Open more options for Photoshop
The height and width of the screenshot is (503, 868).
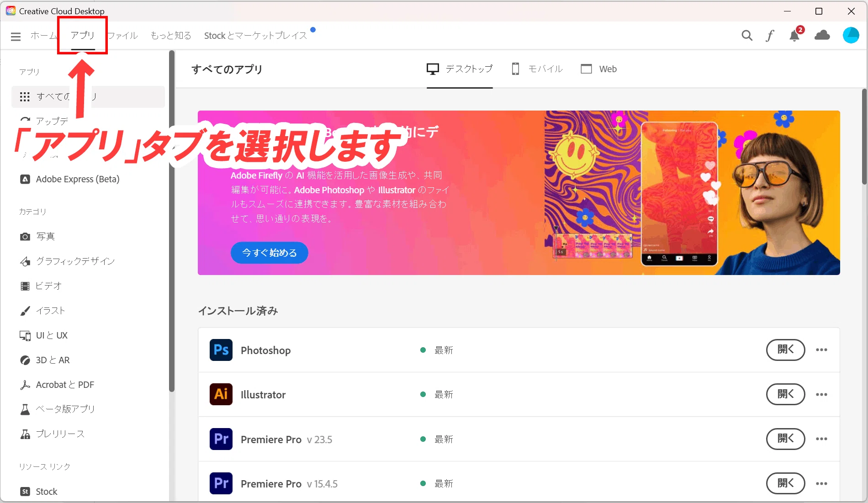click(821, 350)
